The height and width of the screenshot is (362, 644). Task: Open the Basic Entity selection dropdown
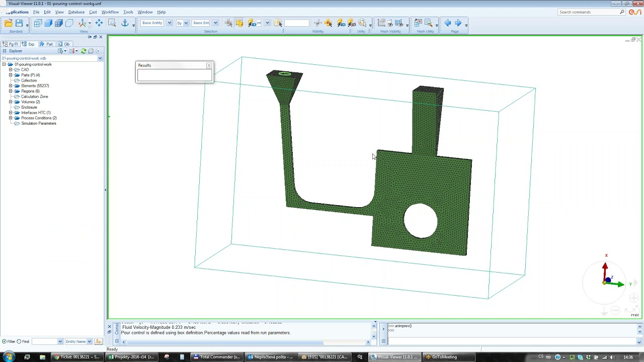(169, 23)
